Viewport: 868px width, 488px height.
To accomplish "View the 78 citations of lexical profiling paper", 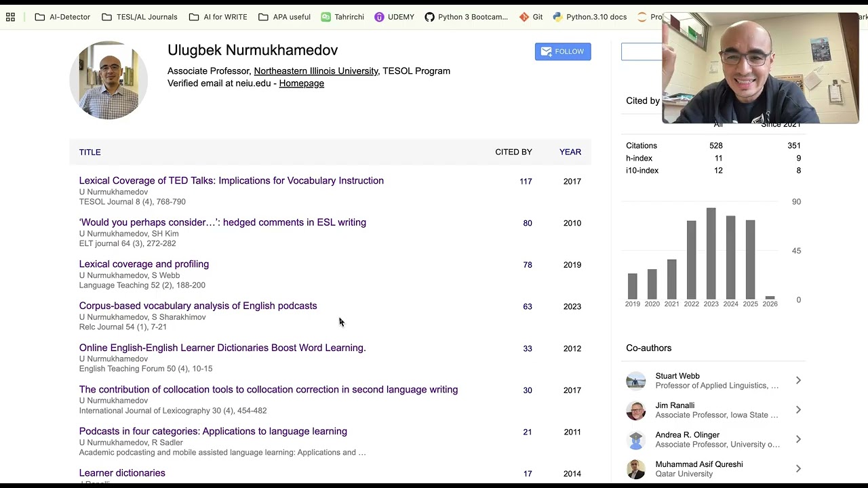I will click(528, 265).
